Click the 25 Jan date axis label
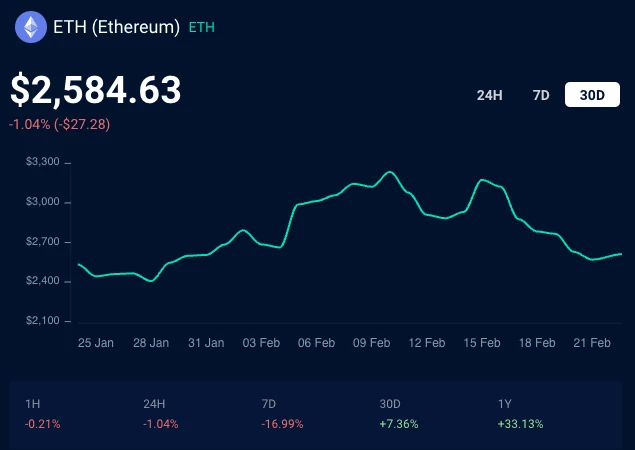 (x=96, y=343)
